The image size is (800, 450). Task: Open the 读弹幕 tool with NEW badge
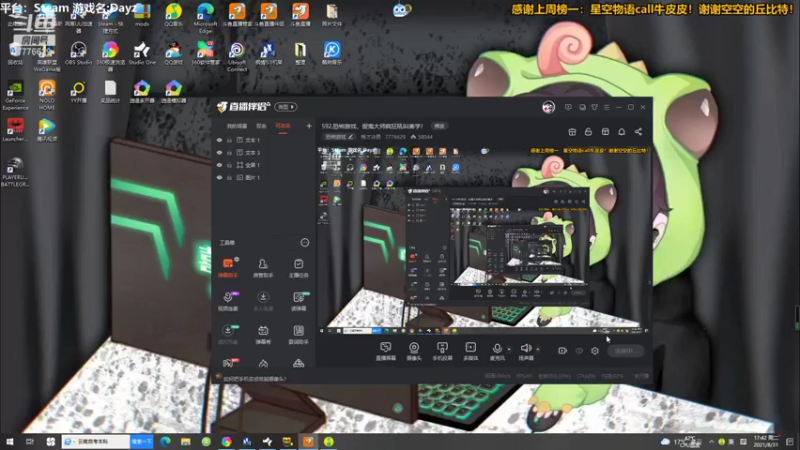click(298, 301)
